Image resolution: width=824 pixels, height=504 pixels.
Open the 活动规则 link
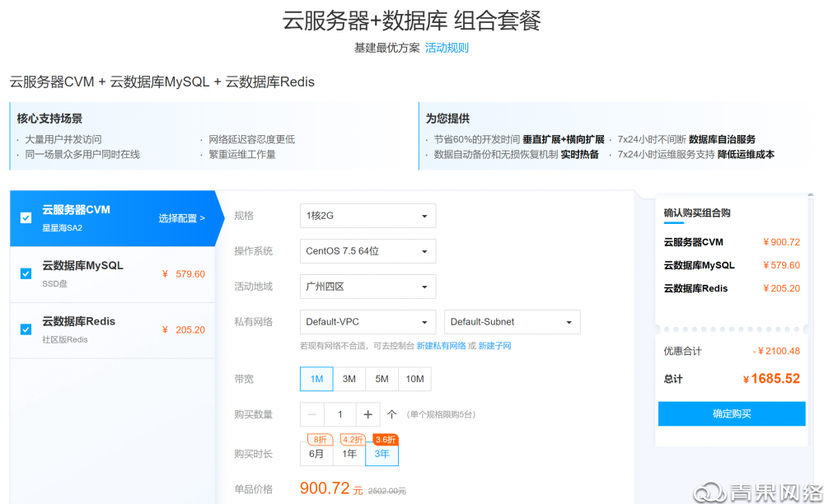[448, 47]
